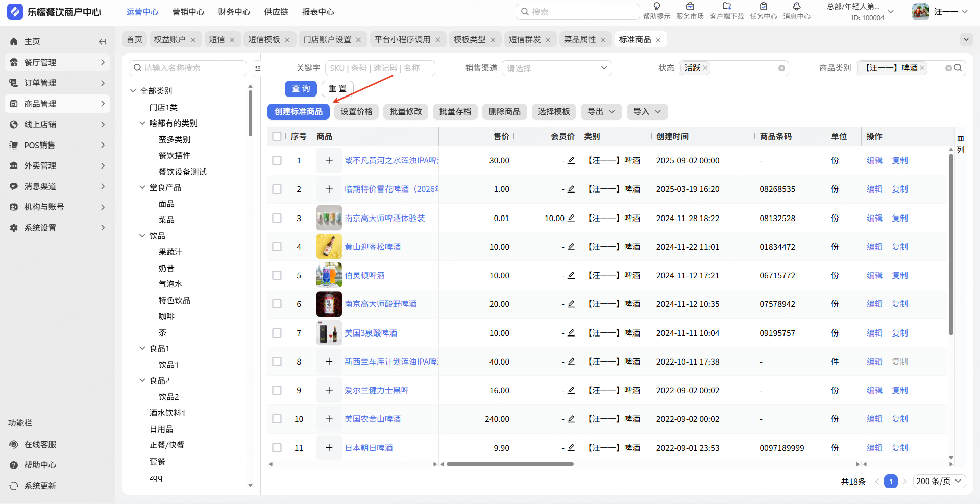Open 客户端下载 download icon
Viewport: 980px width, 504px height.
727,7
